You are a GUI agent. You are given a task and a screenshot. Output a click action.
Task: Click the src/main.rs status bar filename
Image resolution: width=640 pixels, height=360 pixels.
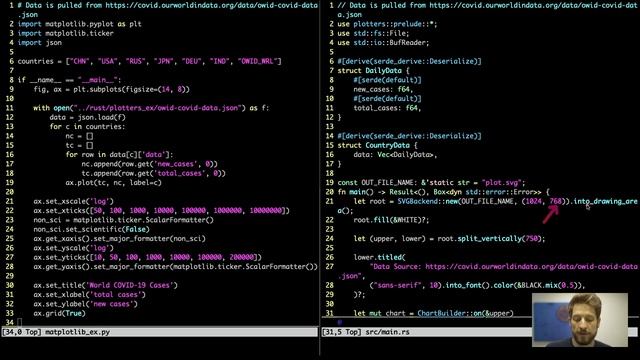(x=387, y=332)
